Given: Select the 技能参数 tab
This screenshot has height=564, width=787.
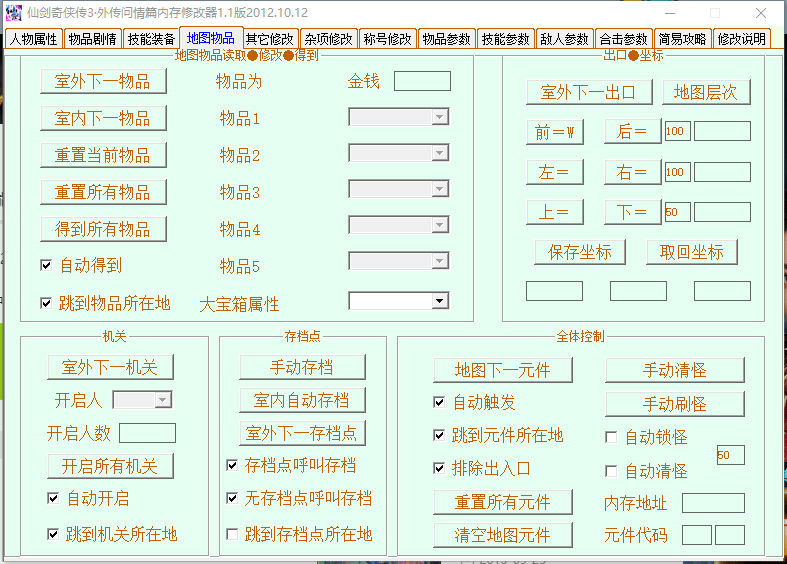Looking at the screenshot, I should point(505,39).
